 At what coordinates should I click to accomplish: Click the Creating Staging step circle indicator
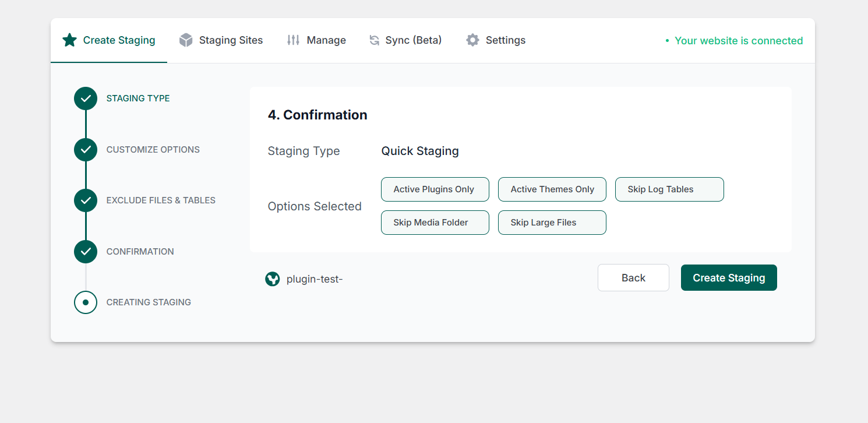tap(86, 302)
